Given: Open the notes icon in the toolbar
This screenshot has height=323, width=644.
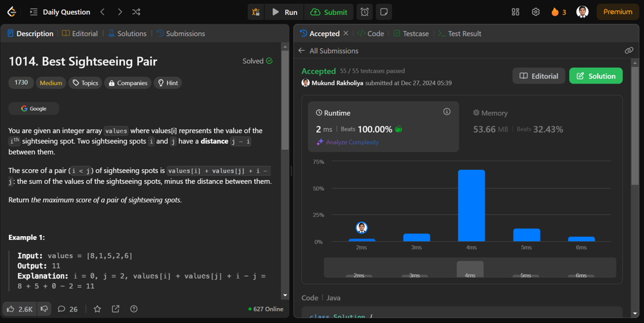Looking at the screenshot, I should pos(384,12).
